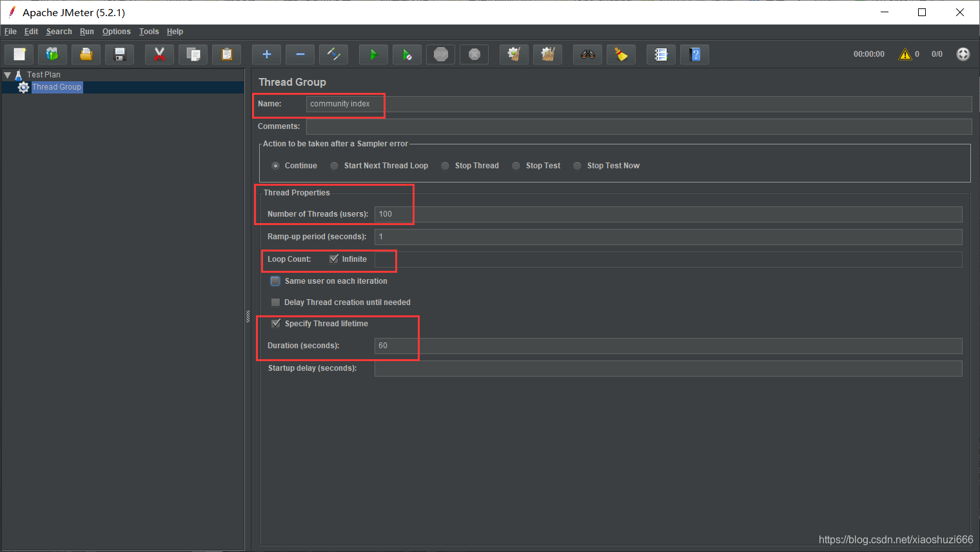The width and height of the screenshot is (980, 552).
Task: Select Test Plan in the tree
Action: (43, 75)
